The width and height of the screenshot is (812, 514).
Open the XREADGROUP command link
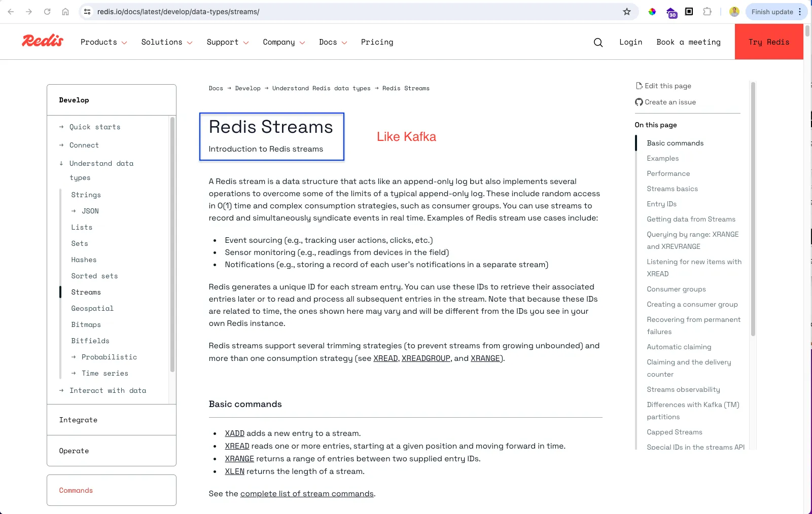point(426,358)
